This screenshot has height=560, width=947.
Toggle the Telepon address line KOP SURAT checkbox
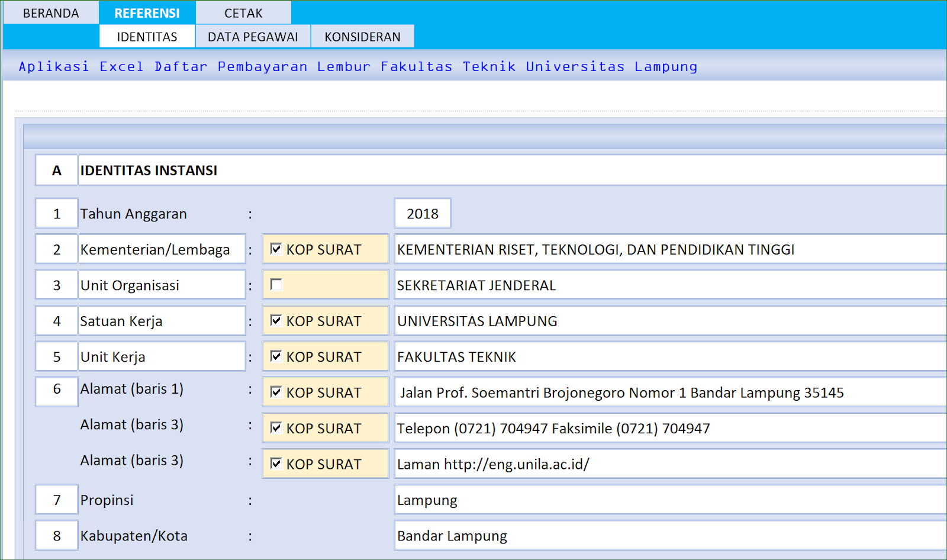[276, 428]
